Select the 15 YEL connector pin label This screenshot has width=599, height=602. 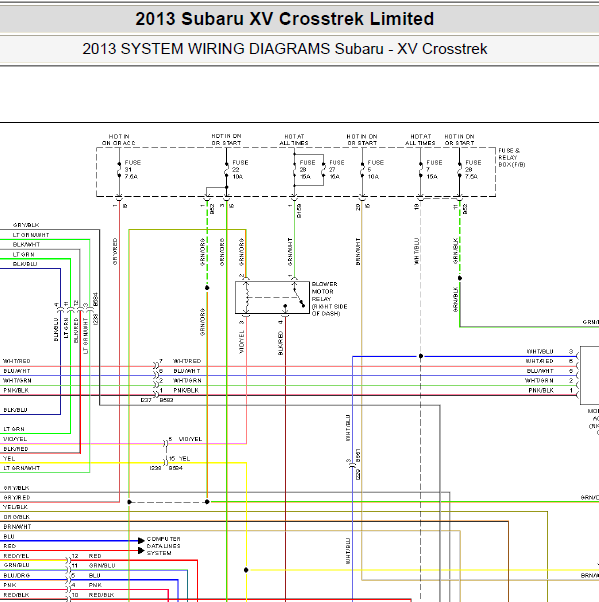coord(179,459)
